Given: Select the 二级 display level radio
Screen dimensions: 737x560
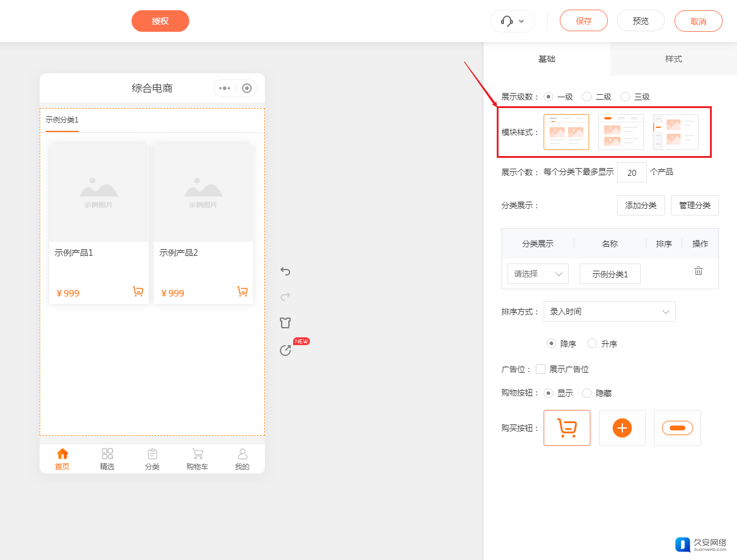Looking at the screenshot, I should click(x=587, y=97).
